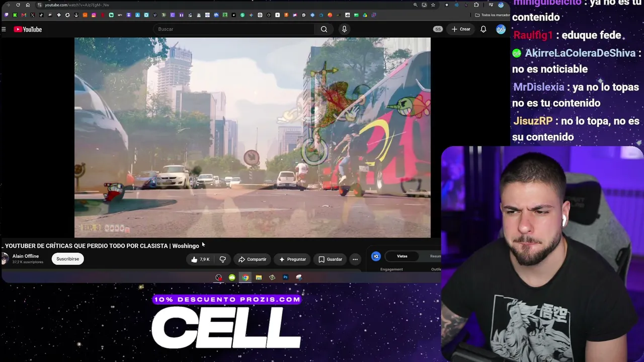The width and height of the screenshot is (644, 362).
Task: Open the Alain Offline channel avatar
Action: tap(5, 259)
